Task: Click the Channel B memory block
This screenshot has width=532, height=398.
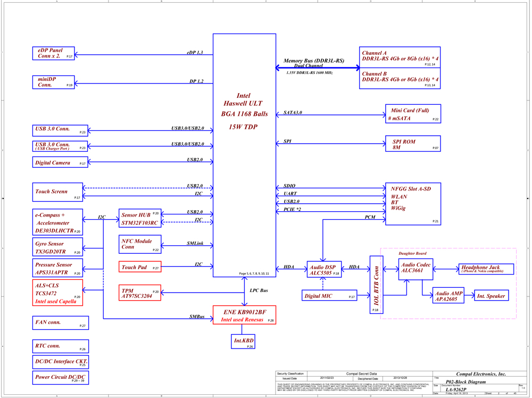Action: point(400,78)
